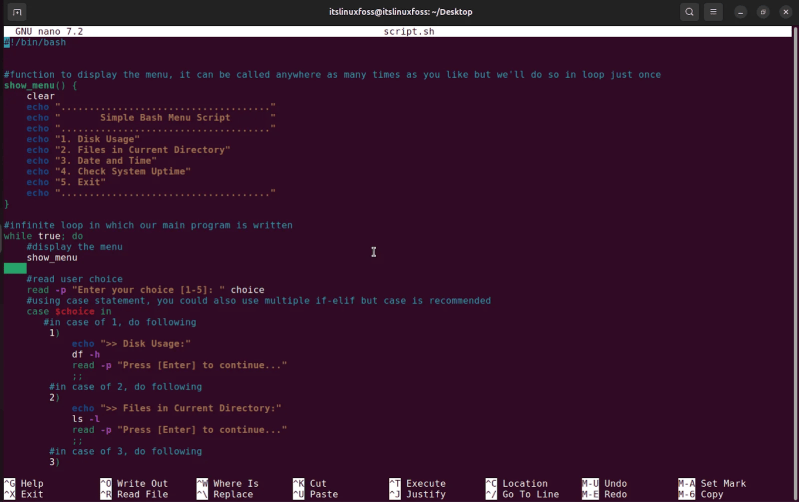Place cursor on #!/bin/bash line

35,42
